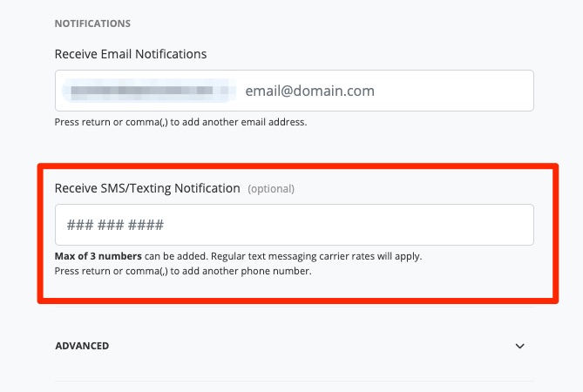Screen dimensions: 583x392
Task: Click Press return text under SMS field
Action: point(80,271)
